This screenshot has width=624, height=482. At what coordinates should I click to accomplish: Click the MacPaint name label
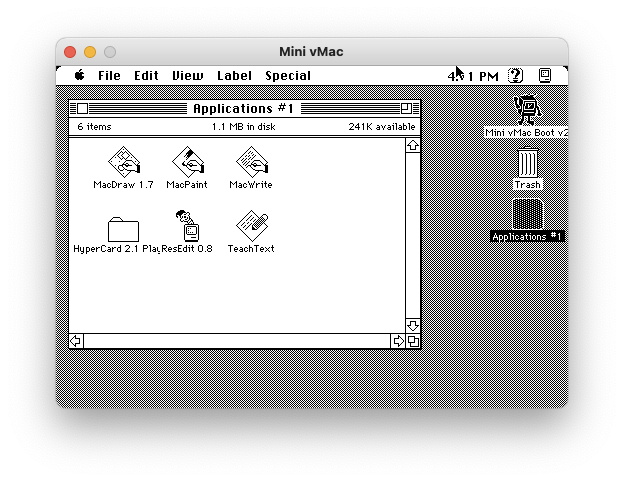tap(187, 185)
